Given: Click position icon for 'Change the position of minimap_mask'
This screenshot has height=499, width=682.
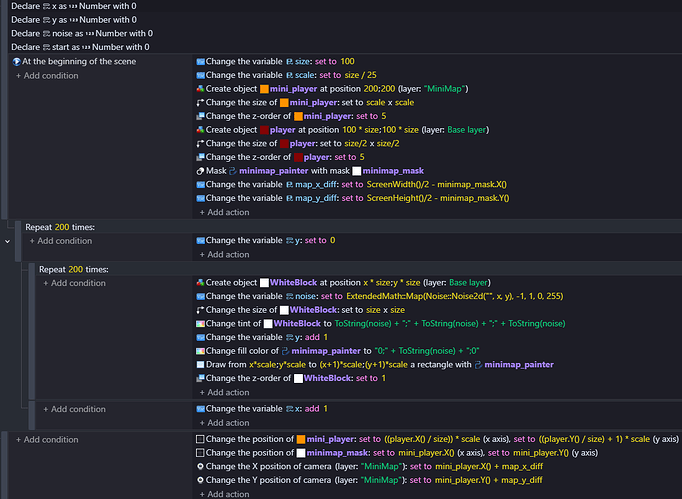Looking at the screenshot, I should click(201, 453).
